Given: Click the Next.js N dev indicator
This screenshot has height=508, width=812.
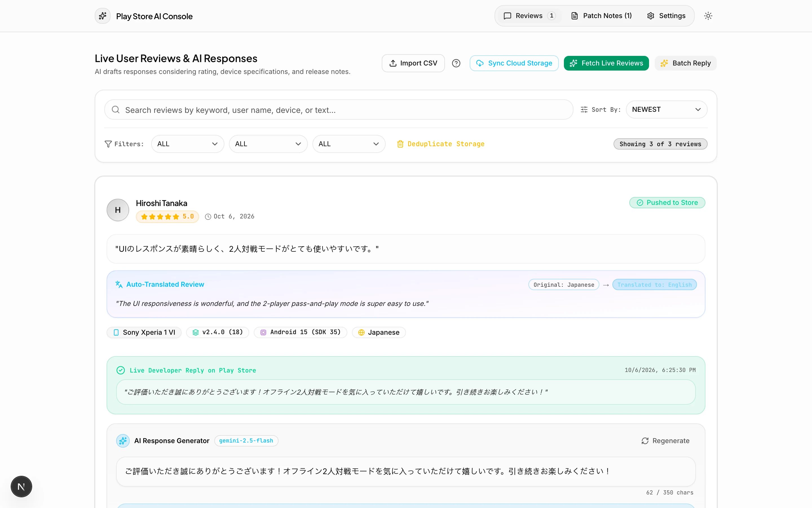Looking at the screenshot, I should [x=21, y=487].
